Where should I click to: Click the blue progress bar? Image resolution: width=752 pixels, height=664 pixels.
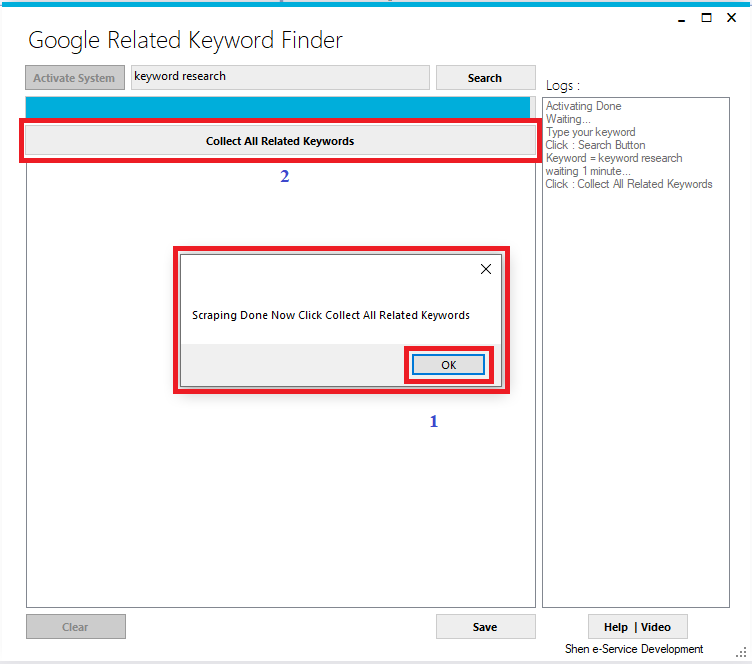[x=280, y=107]
